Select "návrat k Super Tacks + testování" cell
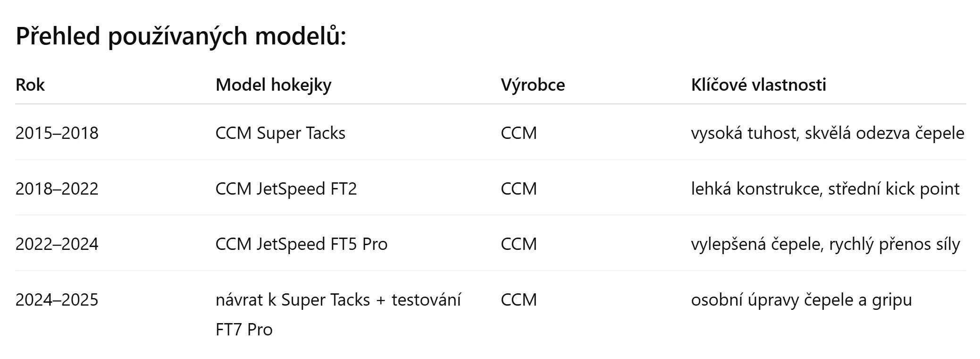This screenshot has width=980, height=359. (338, 300)
